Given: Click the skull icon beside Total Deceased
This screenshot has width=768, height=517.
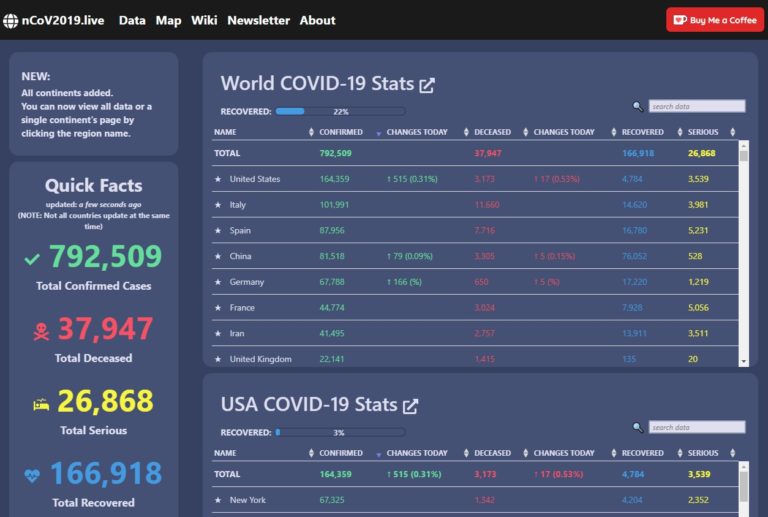Looking at the screenshot, I should coord(41,331).
